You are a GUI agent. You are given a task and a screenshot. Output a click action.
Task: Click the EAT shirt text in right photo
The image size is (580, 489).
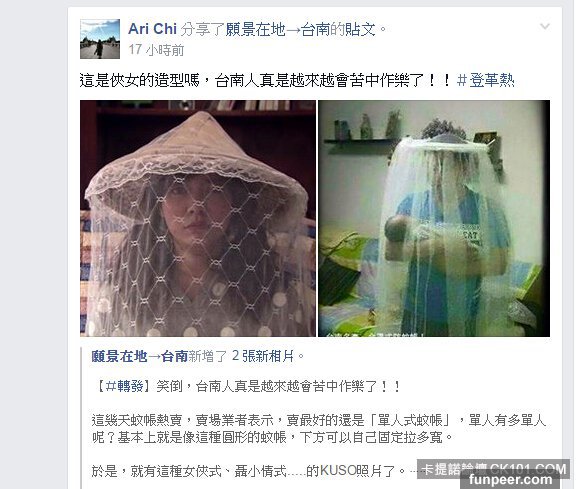[471, 235]
